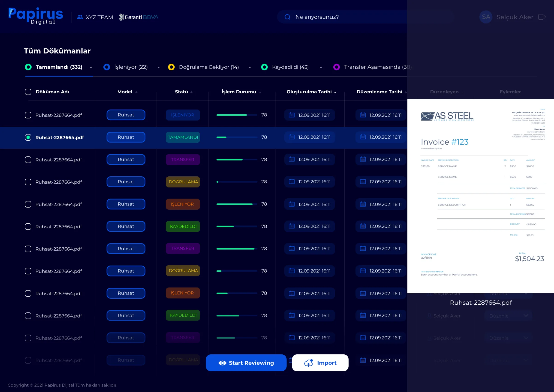Check the checkbox of the blue İŞLENİYOR row
Screen dimensions: 554x392
point(28,115)
